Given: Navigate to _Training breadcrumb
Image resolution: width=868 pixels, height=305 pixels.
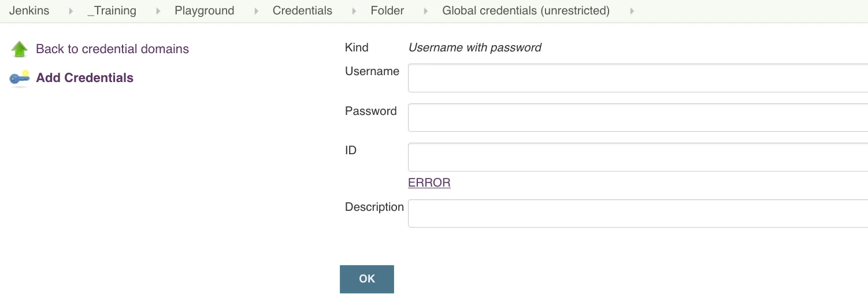Looking at the screenshot, I should [112, 11].
